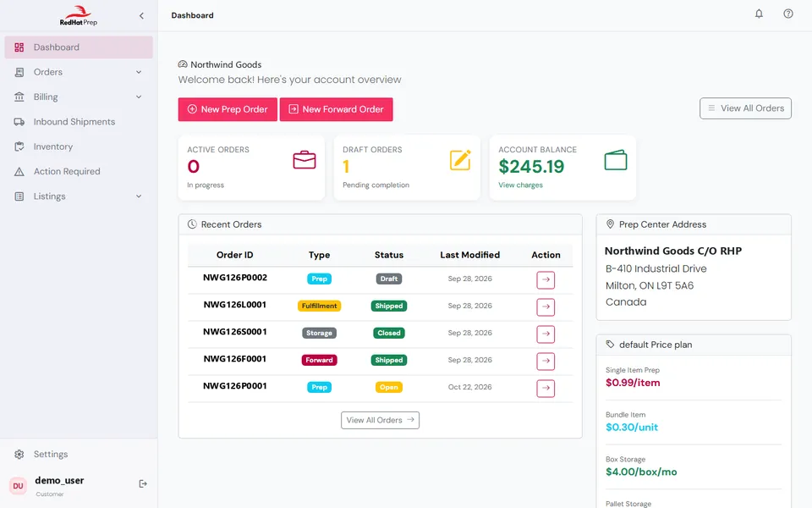Click the Billing bank icon in sidebar
The width and height of the screenshot is (812, 508).
pos(19,97)
